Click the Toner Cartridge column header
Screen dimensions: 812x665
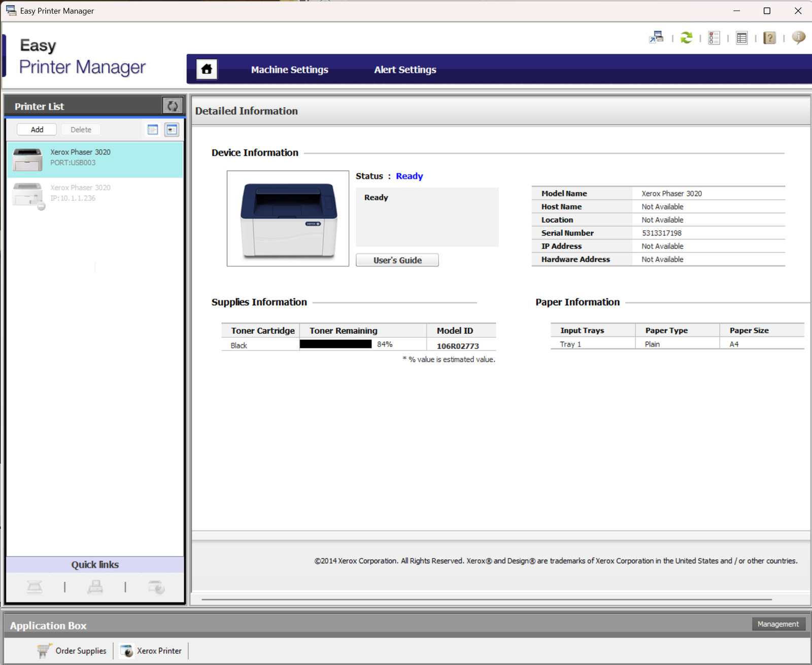[261, 330]
